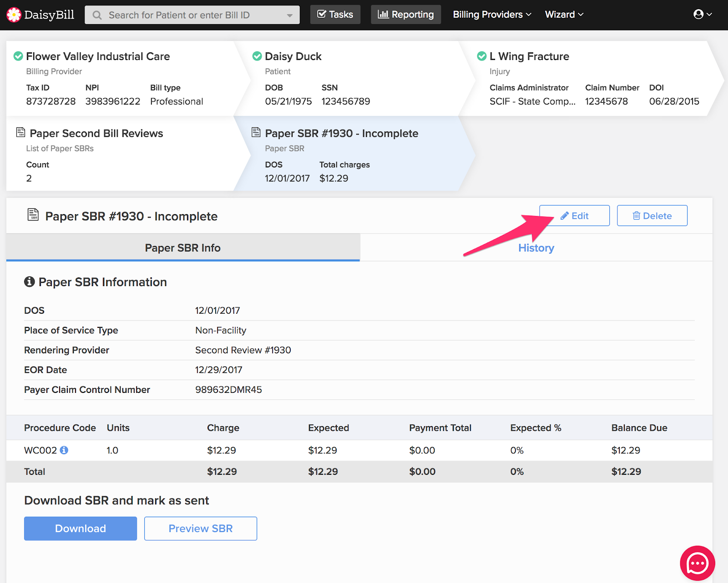728x583 pixels.
Task: Click the Tax ID value 873728728
Action: [51, 101]
